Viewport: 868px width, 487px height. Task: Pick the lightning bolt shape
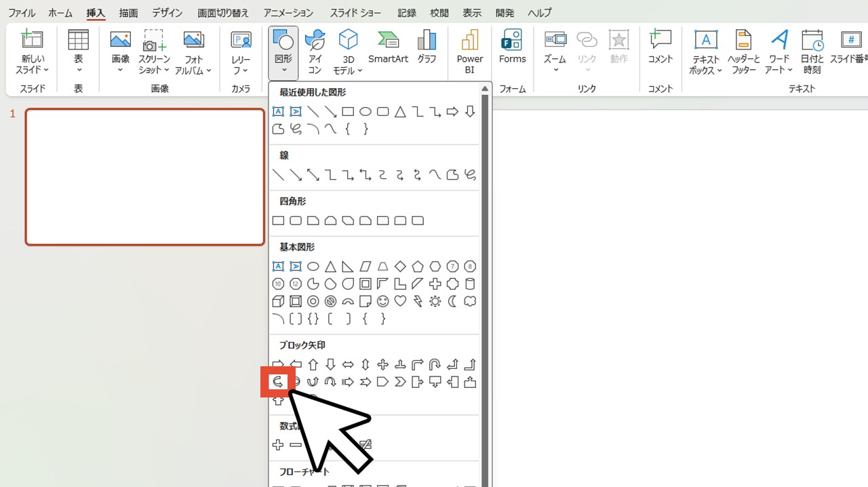click(x=418, y=301)
